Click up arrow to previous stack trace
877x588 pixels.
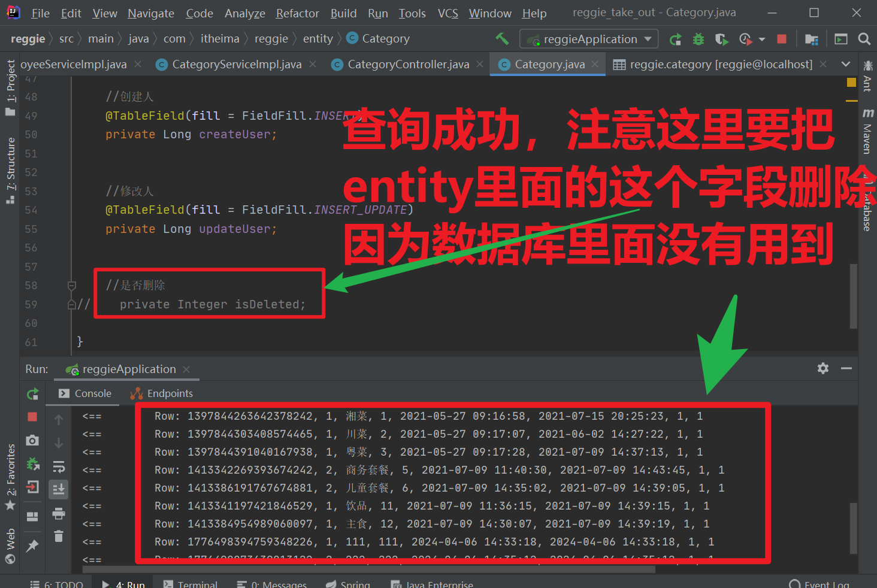[59, 420]
